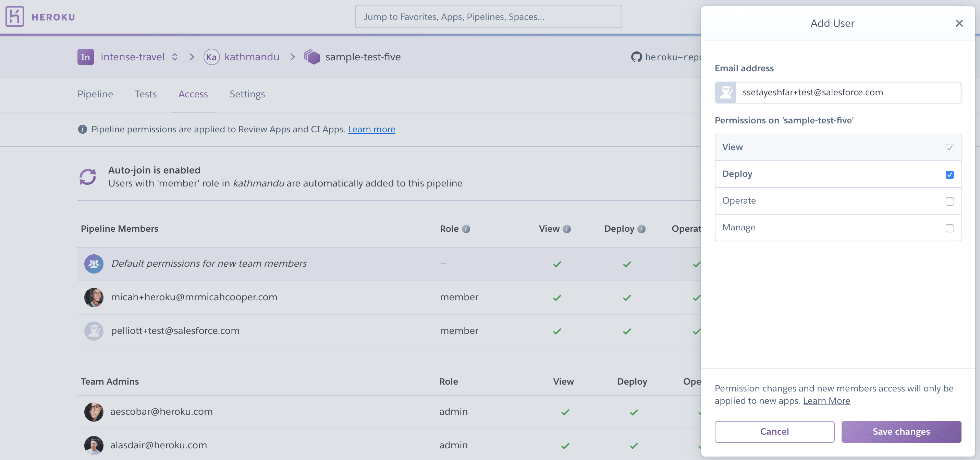Expand the pipeline breadcrumb dropdown arrow
The height and width of the screenshot is (460, 980).
[x=175, y=57]
